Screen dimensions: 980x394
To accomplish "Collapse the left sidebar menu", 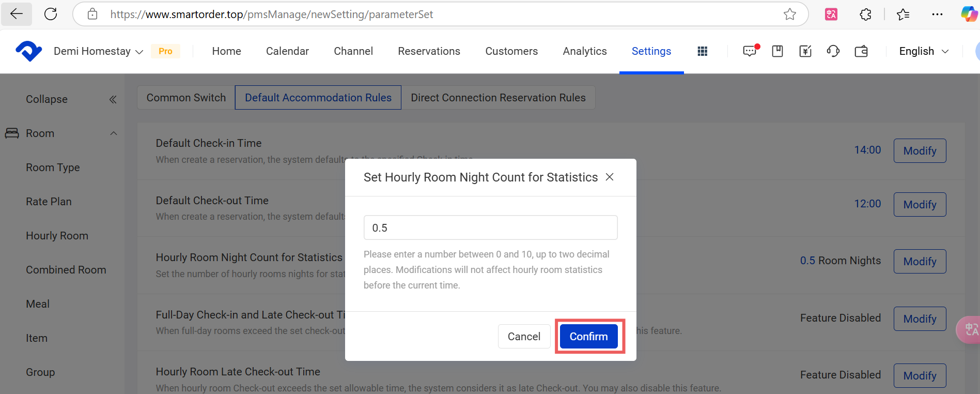I will [113, 99].
